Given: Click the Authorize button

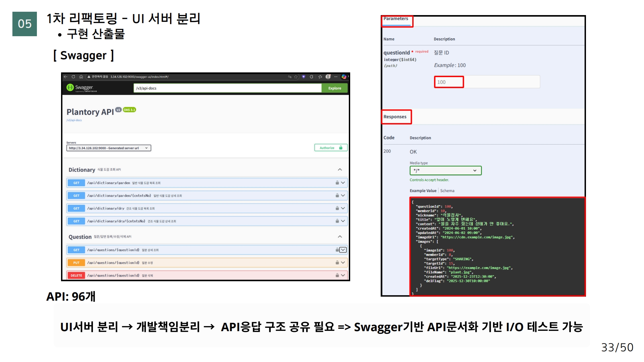Looking at the screenshot, I should pos(330,148).
